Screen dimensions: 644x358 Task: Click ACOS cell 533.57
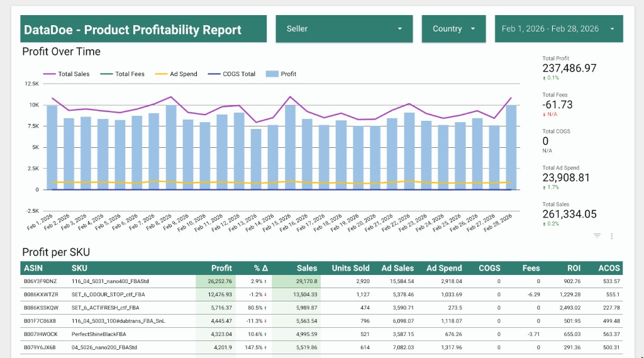click(x=611, y=281)
